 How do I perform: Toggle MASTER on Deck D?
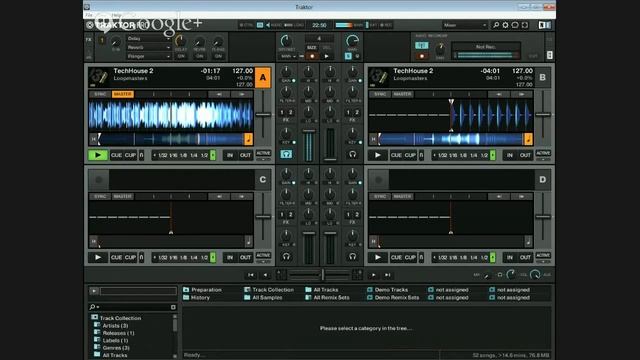402,196
